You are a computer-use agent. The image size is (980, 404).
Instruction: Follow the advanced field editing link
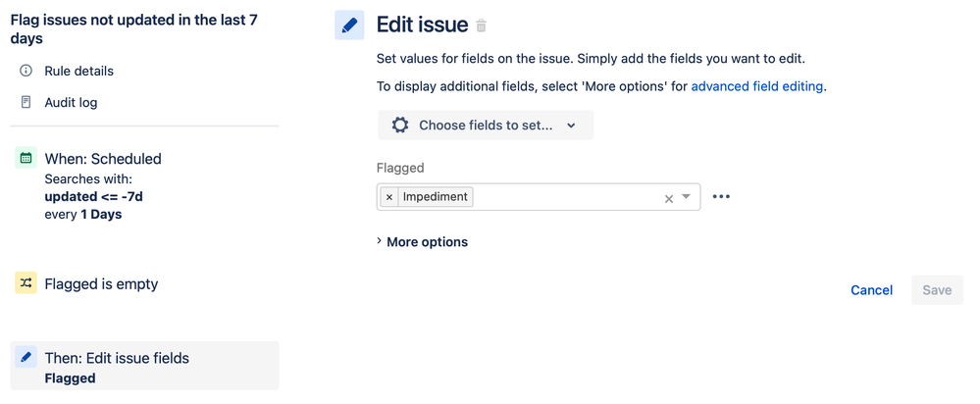point(756,87)
